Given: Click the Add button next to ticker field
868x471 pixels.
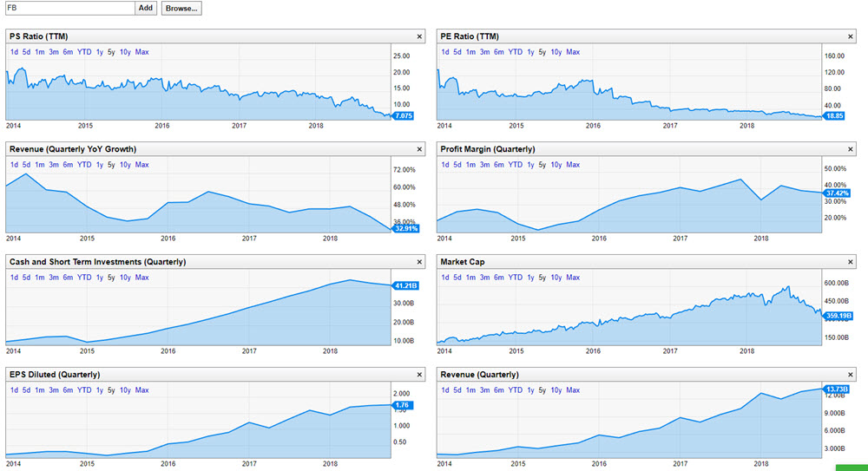Looking at the screenshot, I should pyautogui.click(x=146, y=9).
